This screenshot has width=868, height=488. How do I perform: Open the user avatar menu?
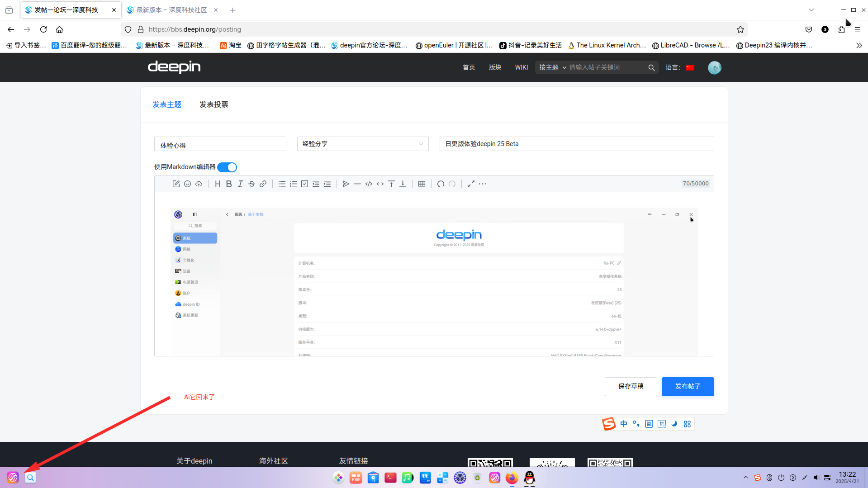pyautogui.click(x=715, y=67)
